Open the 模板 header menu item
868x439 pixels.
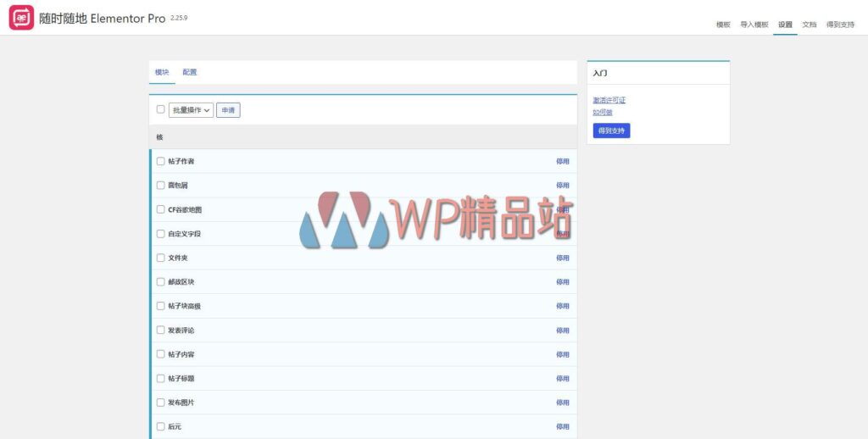coord(723,25)
